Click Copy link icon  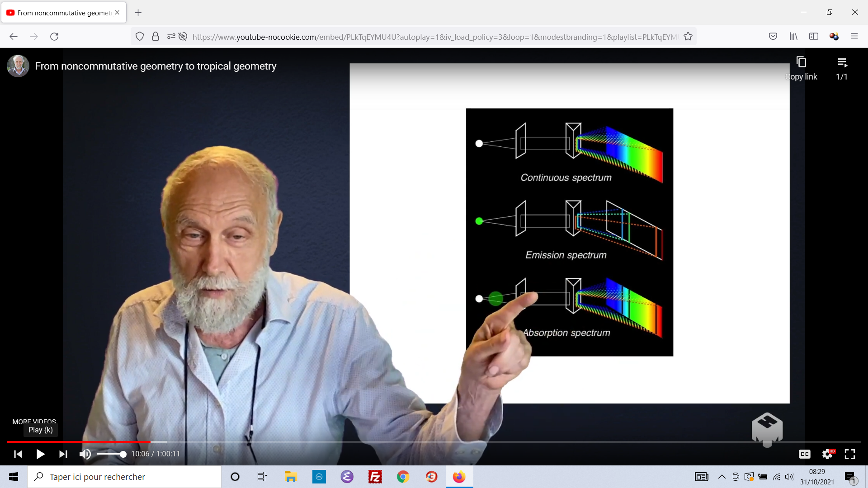(x=801, y=62)
